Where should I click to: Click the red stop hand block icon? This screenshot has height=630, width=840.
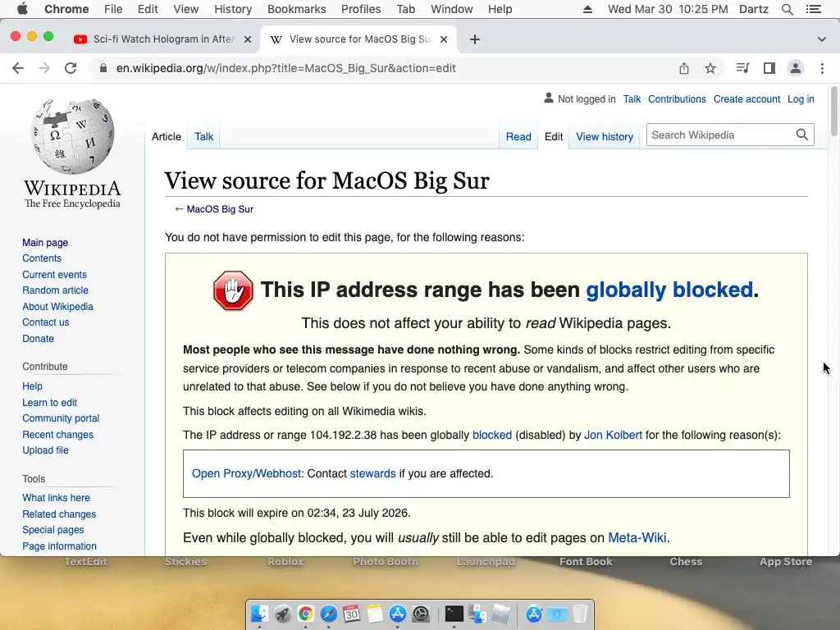tap(233, 290)
